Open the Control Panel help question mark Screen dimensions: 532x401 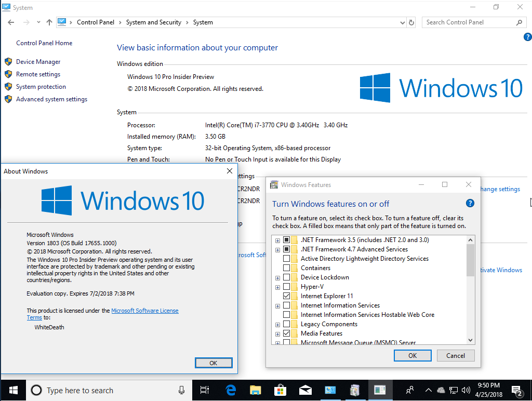(x=528, y=37)
